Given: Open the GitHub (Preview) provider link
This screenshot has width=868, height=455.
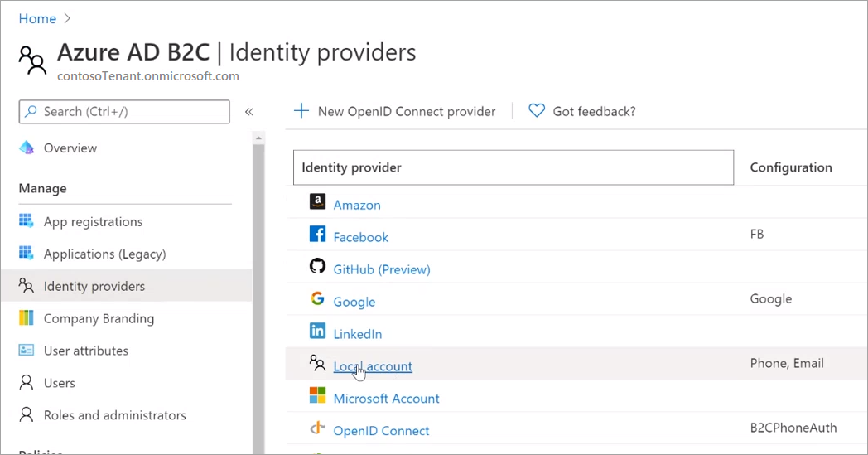Looking at the screenshot, I should [x=382, y=269].
